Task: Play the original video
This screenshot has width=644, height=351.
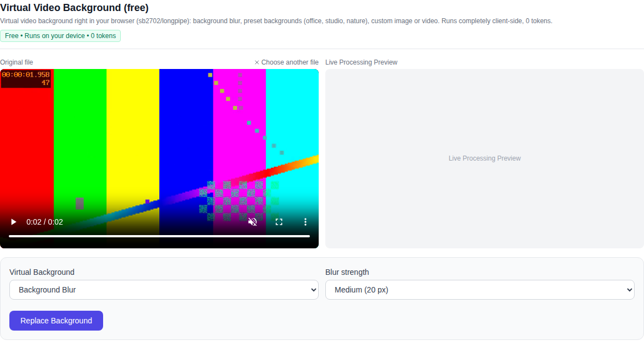Action: 14,222
